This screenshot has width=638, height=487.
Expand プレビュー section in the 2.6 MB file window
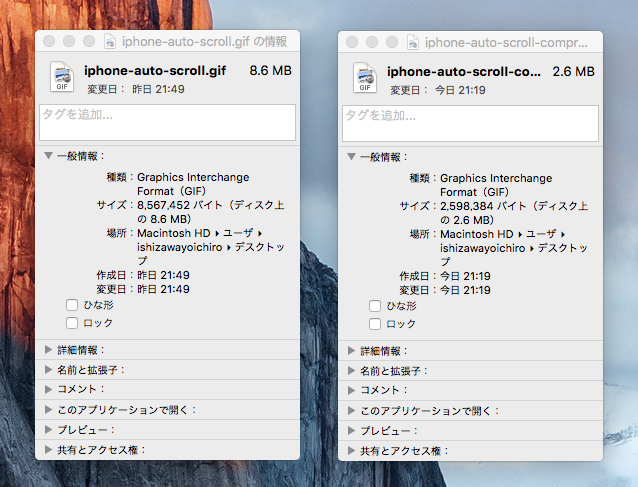[352, 430]
